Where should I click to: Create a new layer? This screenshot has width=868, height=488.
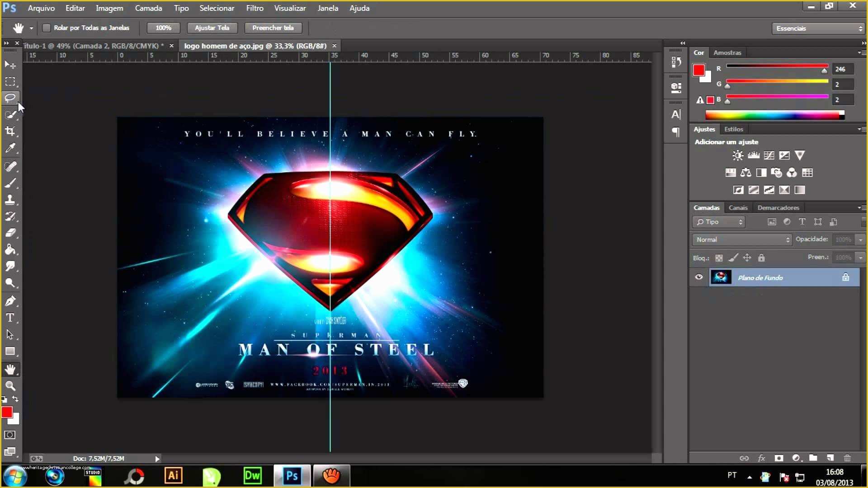click(830, 458)
